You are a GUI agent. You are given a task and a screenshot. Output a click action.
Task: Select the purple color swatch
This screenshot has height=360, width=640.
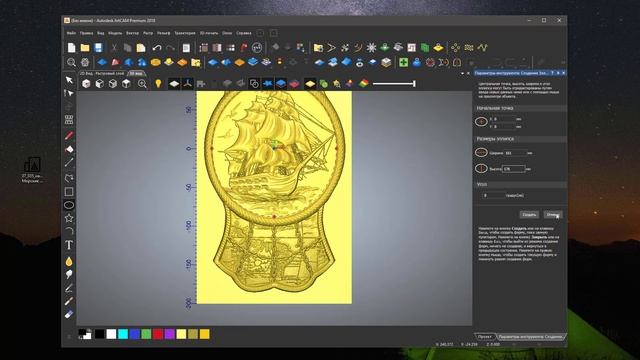(x=169, y=334)
